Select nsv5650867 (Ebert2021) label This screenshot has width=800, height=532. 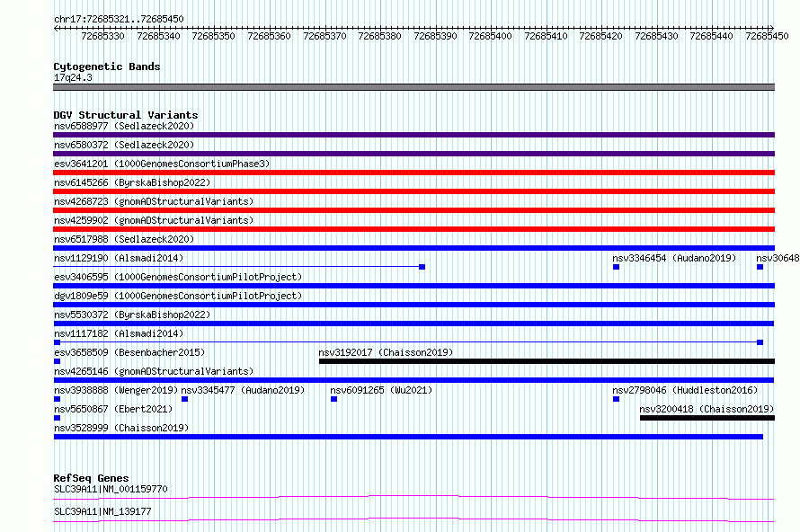pos(113,409)
